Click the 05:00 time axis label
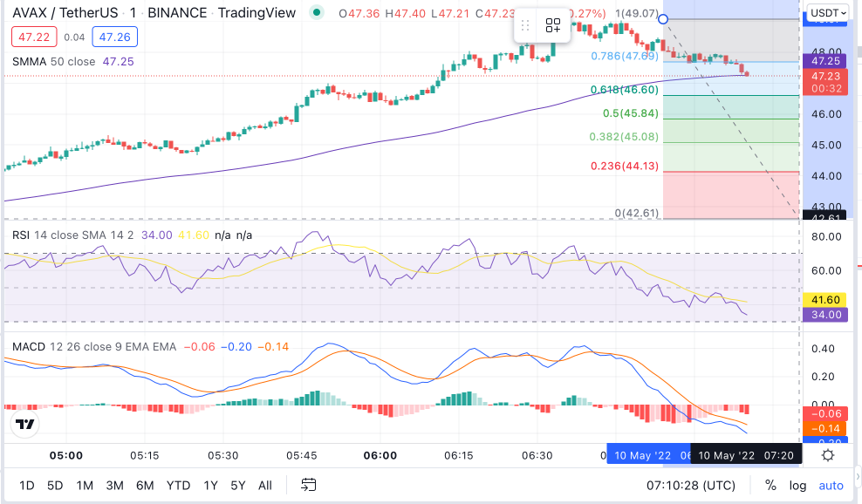 (66, 455)
